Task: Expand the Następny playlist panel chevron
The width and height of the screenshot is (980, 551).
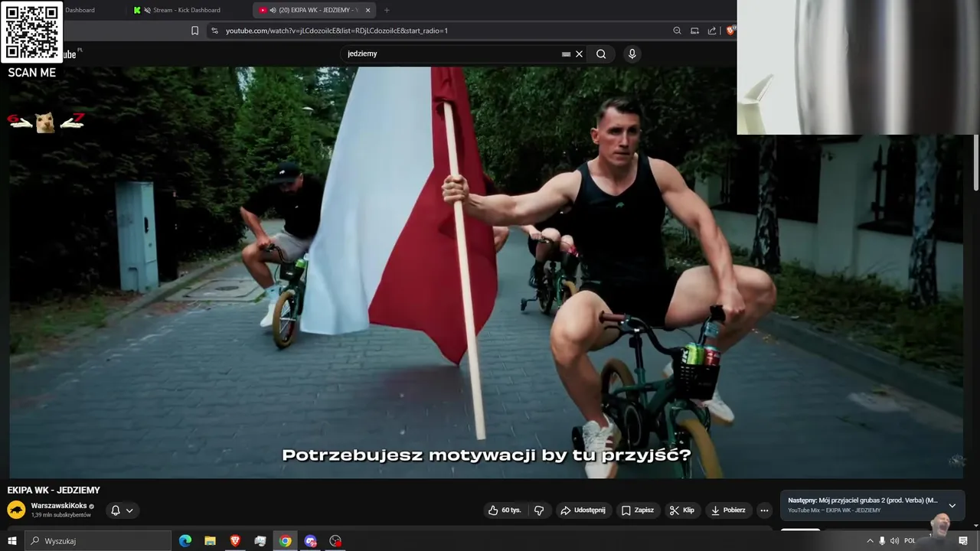Action: tap(952, 506)
